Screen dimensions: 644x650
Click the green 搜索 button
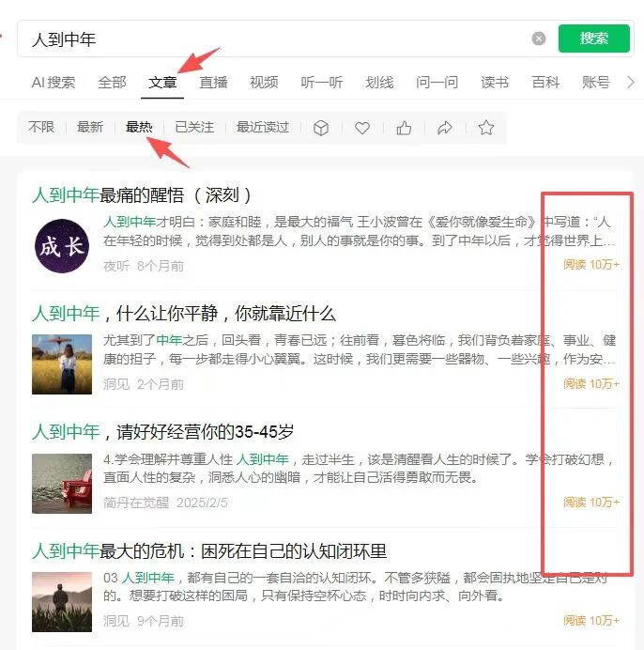[594, 39]
